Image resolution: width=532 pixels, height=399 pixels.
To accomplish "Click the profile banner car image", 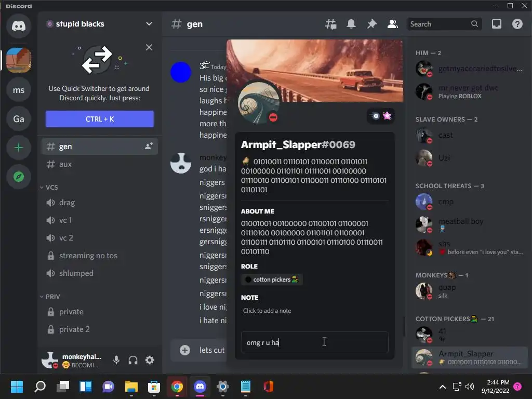I will (x=314, y=70).
